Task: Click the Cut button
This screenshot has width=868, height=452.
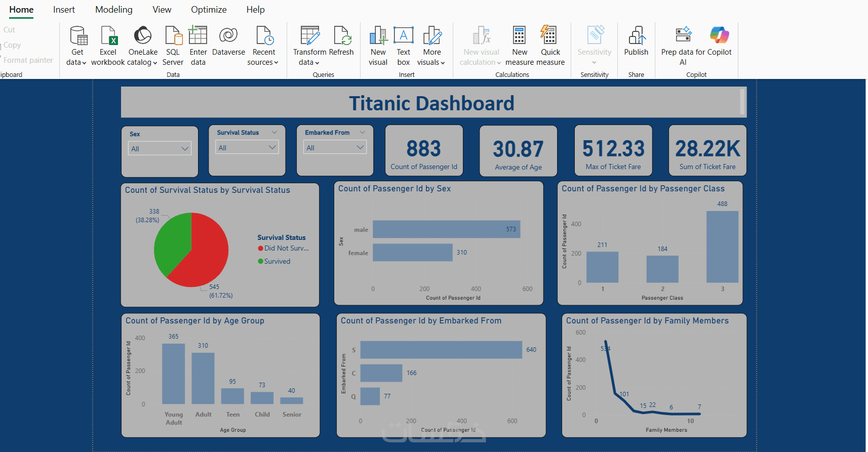Action: [x=9, y=30]
